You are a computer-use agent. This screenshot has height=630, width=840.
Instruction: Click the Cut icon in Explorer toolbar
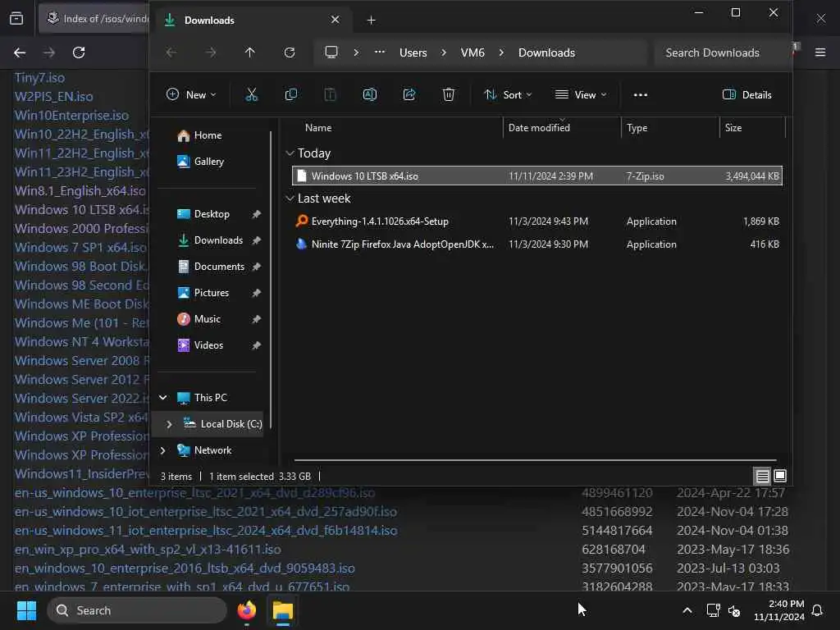[251, 95]
